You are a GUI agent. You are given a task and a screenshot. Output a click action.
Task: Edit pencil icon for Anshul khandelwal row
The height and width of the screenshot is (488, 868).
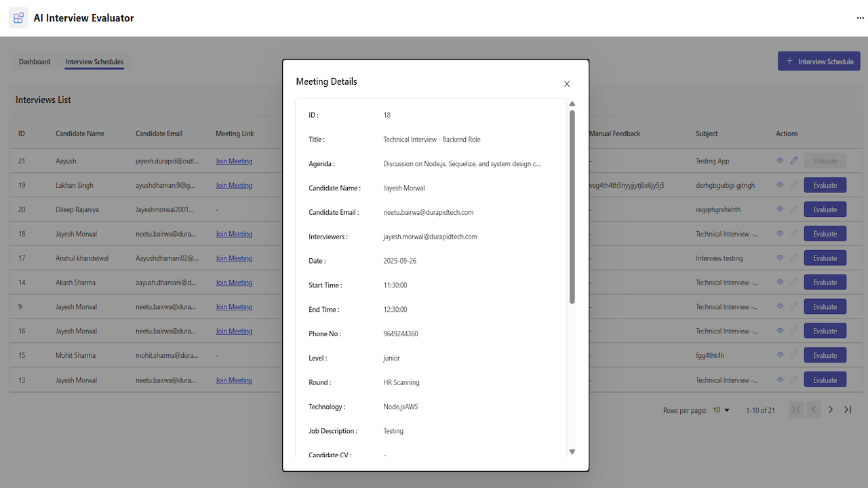coord(794,258)
